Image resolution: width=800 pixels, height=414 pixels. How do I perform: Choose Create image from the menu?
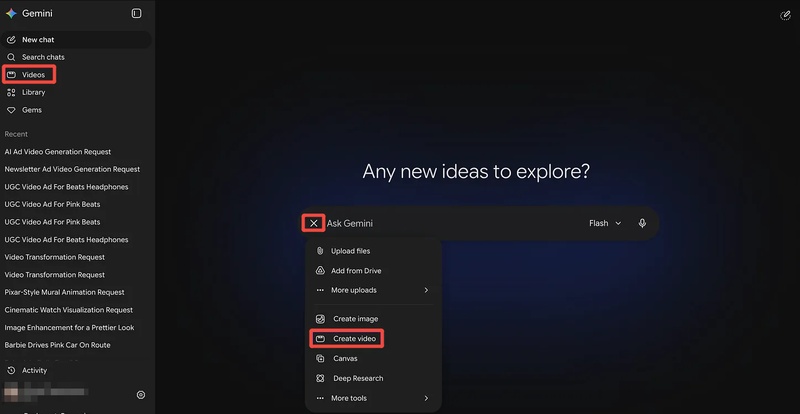373,319
